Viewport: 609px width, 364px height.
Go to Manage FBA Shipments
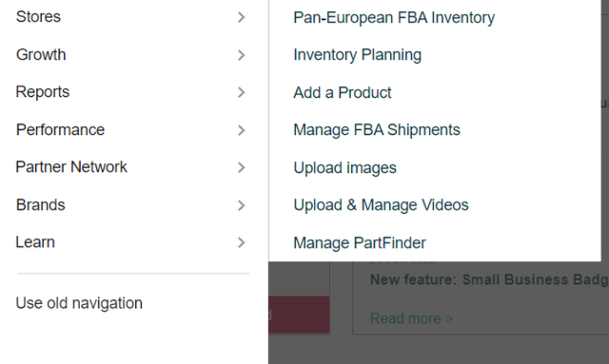(x=377, y=130)
